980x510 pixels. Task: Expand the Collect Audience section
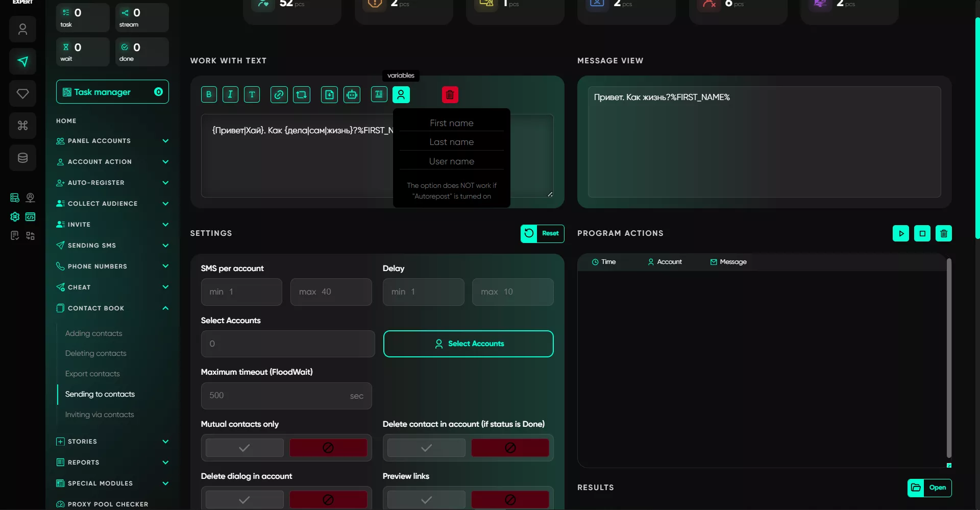click(x=112, y=204)
